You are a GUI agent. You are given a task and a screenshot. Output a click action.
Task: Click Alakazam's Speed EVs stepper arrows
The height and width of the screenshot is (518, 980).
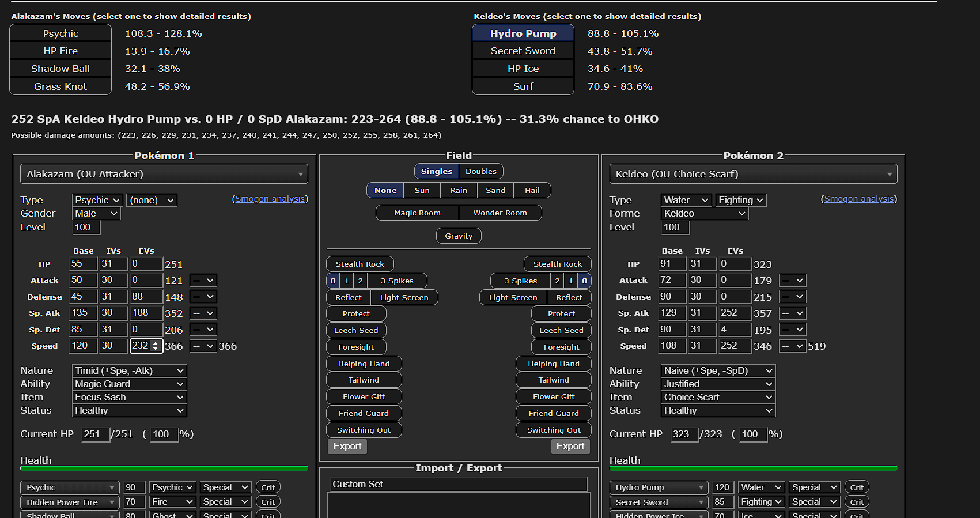155,346
